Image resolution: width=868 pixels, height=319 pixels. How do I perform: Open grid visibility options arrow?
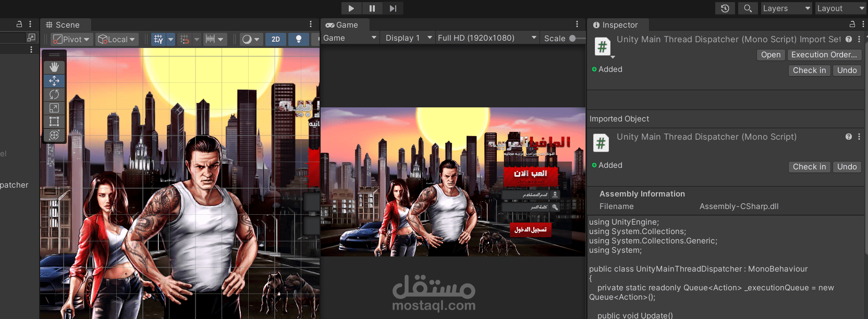[x=170, y=39]
